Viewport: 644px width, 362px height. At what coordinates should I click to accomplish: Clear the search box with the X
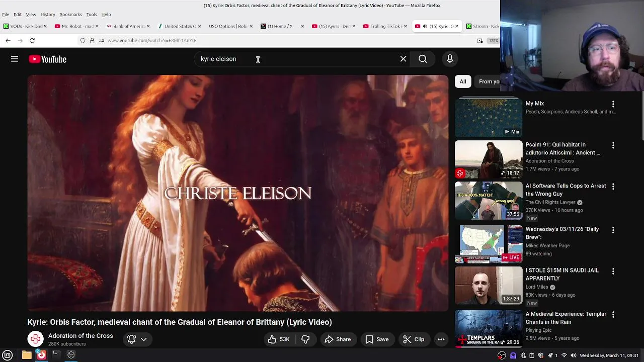tap(403, 59)
